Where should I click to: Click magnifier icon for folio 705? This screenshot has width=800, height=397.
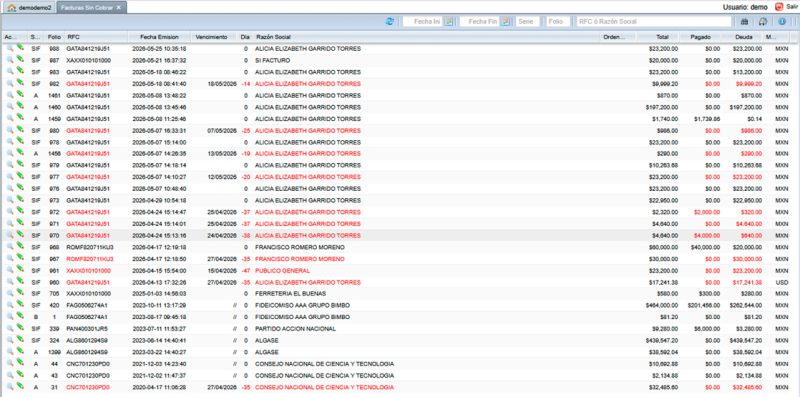click(x=10, y=293)
